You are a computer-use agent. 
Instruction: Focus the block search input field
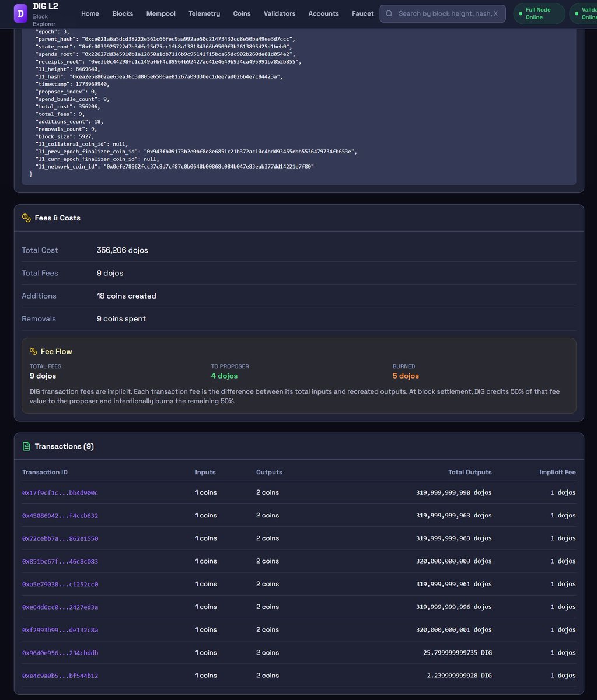(x=442, y=13)
